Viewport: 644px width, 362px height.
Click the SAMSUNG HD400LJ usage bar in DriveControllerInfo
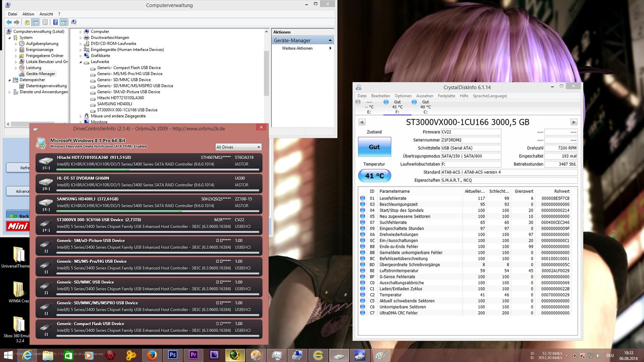[x=158, y=211]
